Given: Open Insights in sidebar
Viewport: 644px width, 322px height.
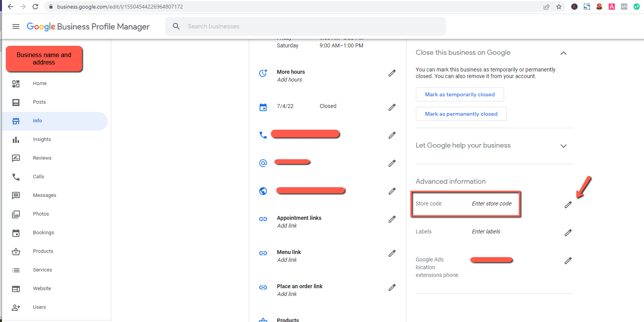Looking at the screenshot, I should pos(55,139).
